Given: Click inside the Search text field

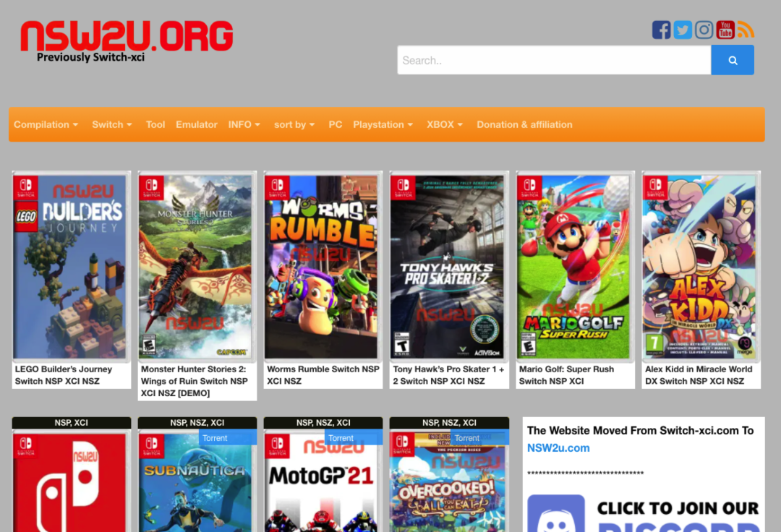Looking at the screenshot, I should [x=554, y=60].
